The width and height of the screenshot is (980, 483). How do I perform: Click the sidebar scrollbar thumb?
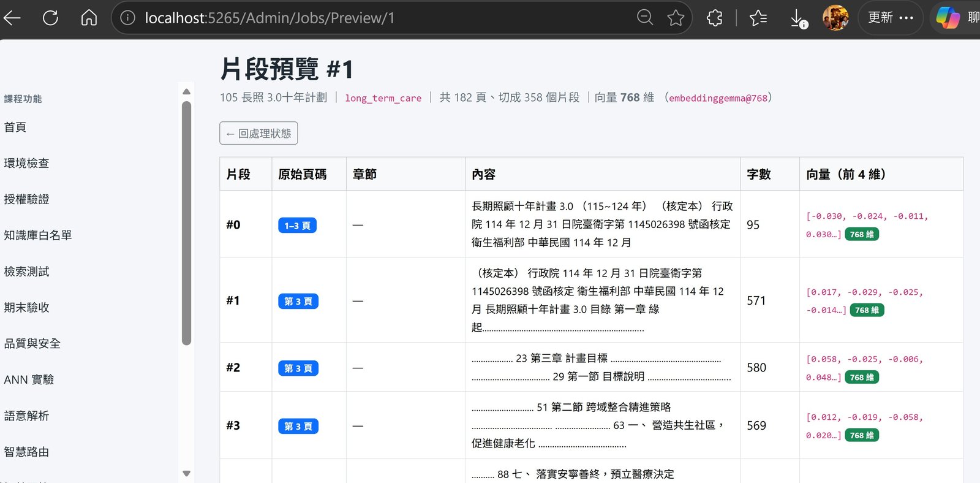pyautogui.click(x=187, y=223)
